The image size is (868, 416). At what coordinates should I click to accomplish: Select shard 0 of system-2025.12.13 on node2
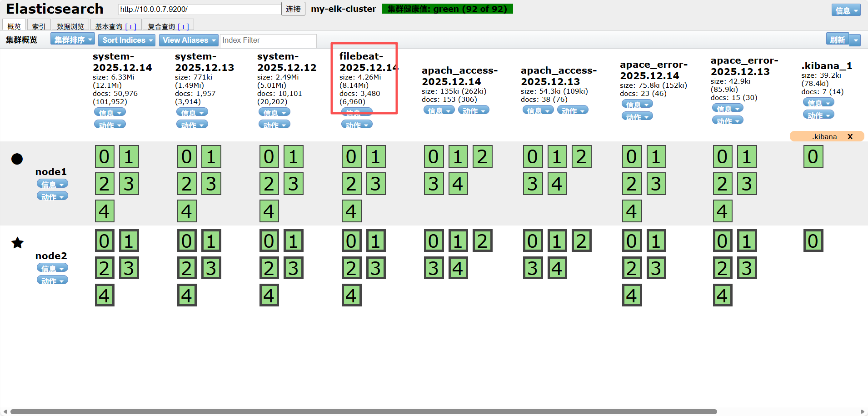187,241
